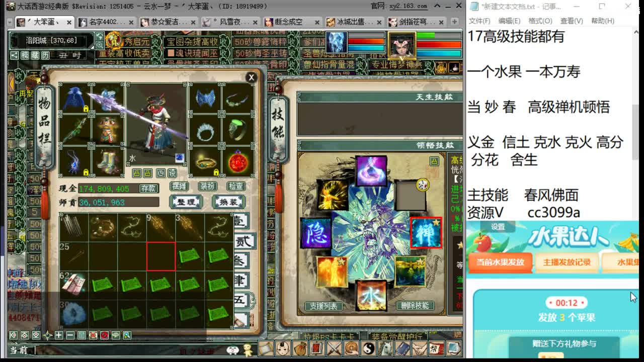Open the white horse mount icon
Image resolution: width=644 pixels, height=362 pixels.
click(x=386, y=348)
